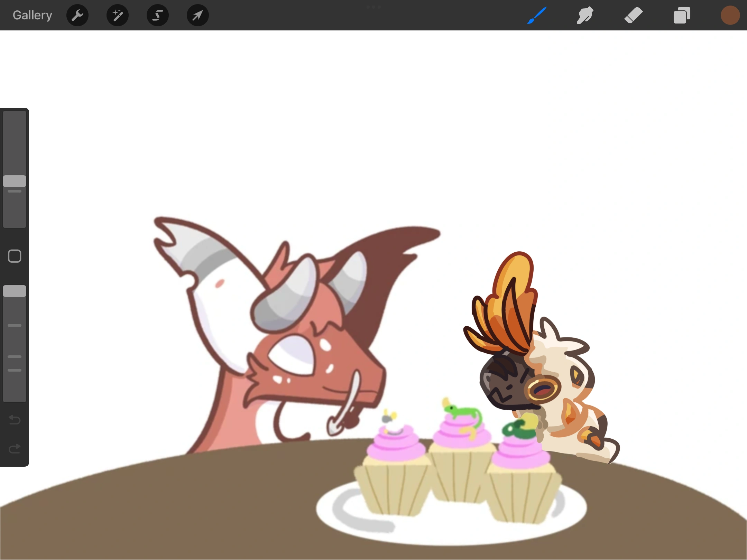Tap the square Modify button in sidebar
Viewport: 747px width, 560px height.
(x=15, y=256)
